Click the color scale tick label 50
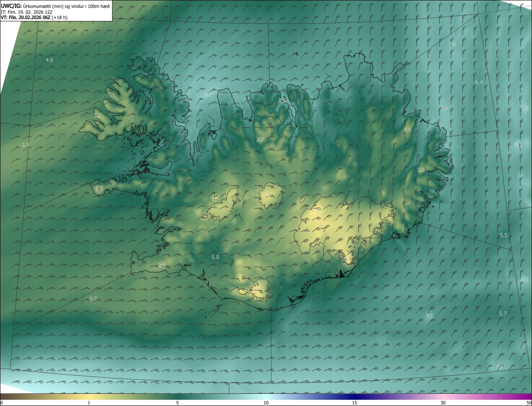532x406 pixels. [x=529, y=403]
